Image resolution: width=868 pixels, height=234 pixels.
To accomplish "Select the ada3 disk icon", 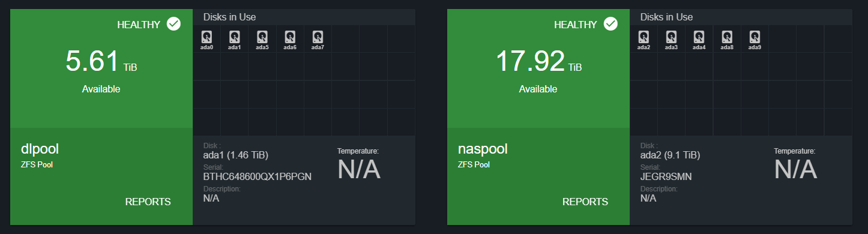I will coord(672,40).
